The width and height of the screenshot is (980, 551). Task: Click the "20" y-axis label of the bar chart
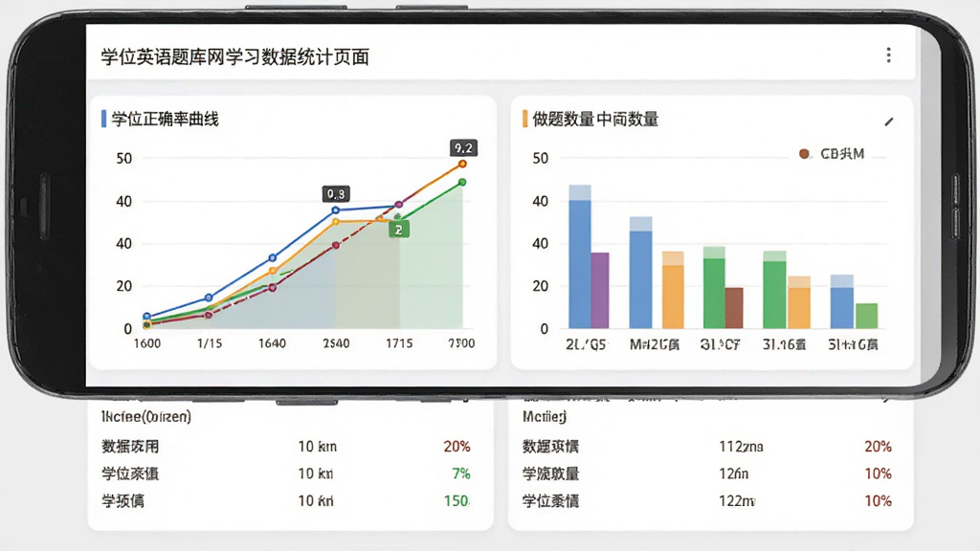pyautogui.click(x=541, y=286)
